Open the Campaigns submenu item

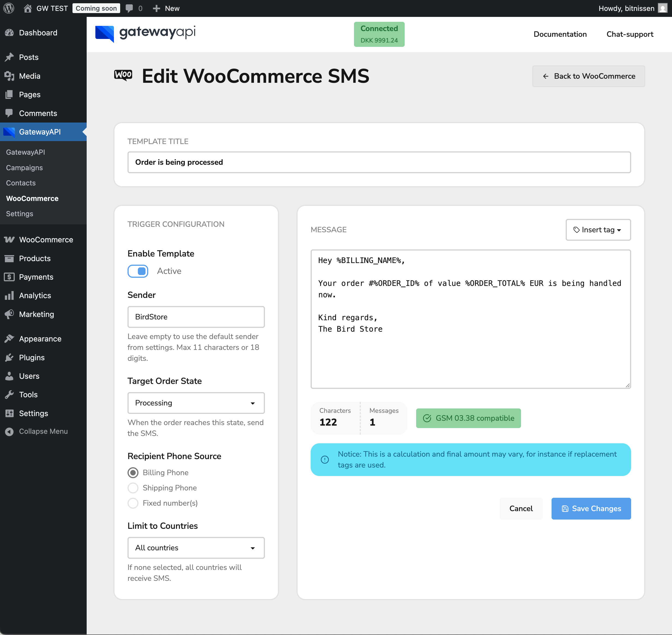tap(24, 167)
